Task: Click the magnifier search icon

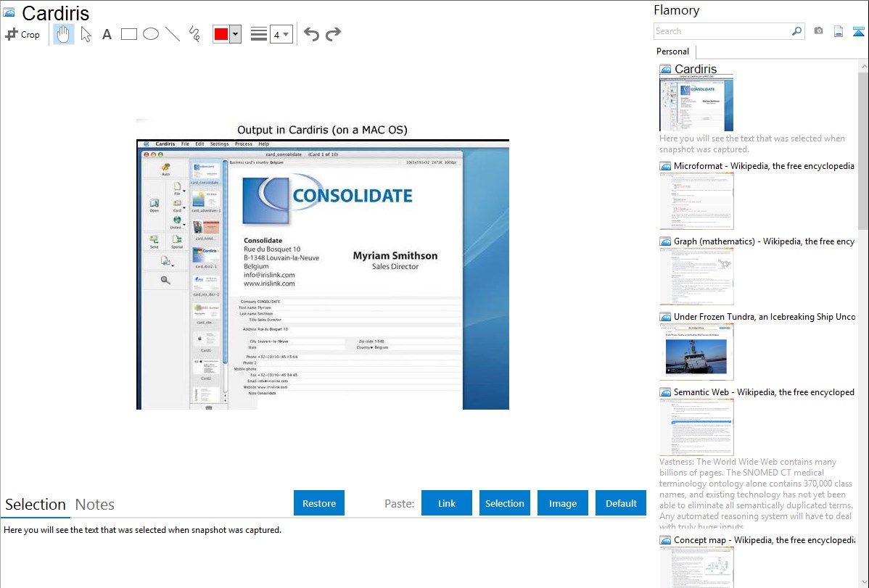Action: click(x=796, y=31)
